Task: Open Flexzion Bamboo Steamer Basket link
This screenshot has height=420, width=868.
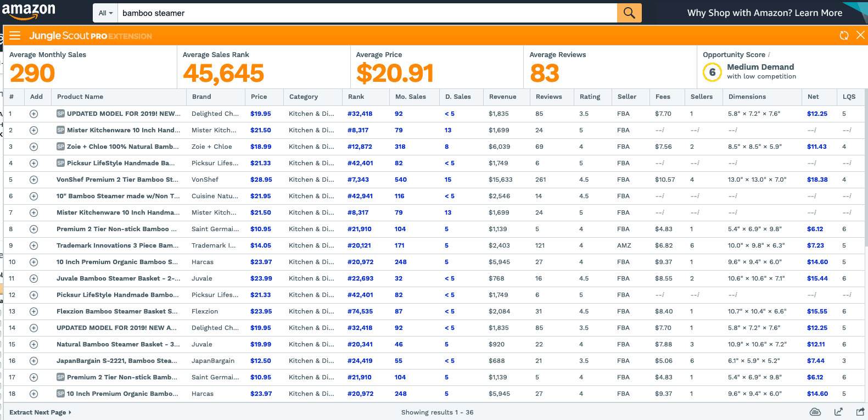Action: [117, 311]
